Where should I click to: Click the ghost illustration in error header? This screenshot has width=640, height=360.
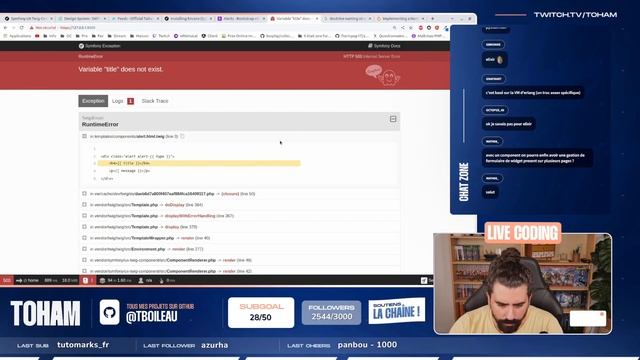point(383,75)
